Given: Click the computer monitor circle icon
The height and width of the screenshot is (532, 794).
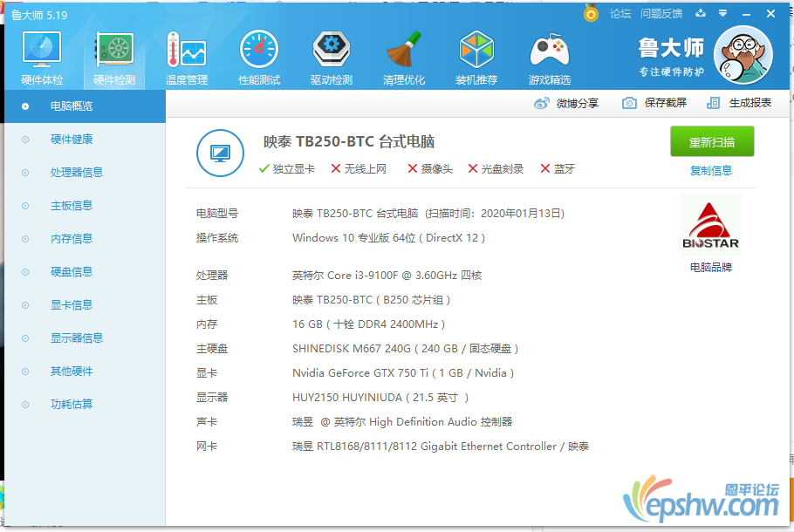Looking at the screenshot, I should (x=220, y=153).
